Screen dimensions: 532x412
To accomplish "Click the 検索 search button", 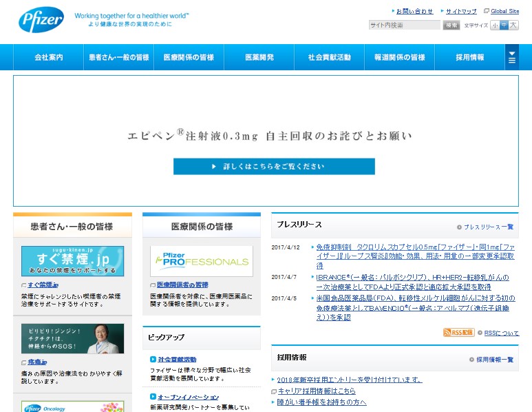I will pyautogui.click(x=451, y=25).
